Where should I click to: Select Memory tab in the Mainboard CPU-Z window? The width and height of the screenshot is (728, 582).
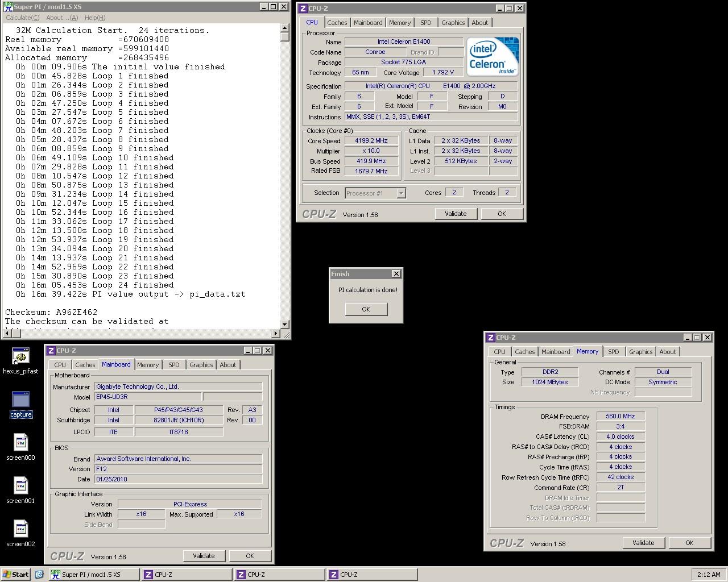(148, 365)
